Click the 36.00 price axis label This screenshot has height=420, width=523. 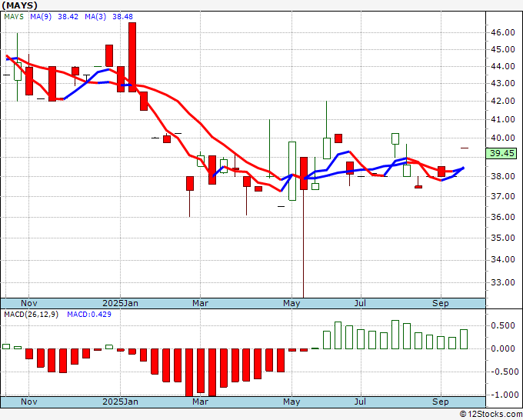coord(503,217)
